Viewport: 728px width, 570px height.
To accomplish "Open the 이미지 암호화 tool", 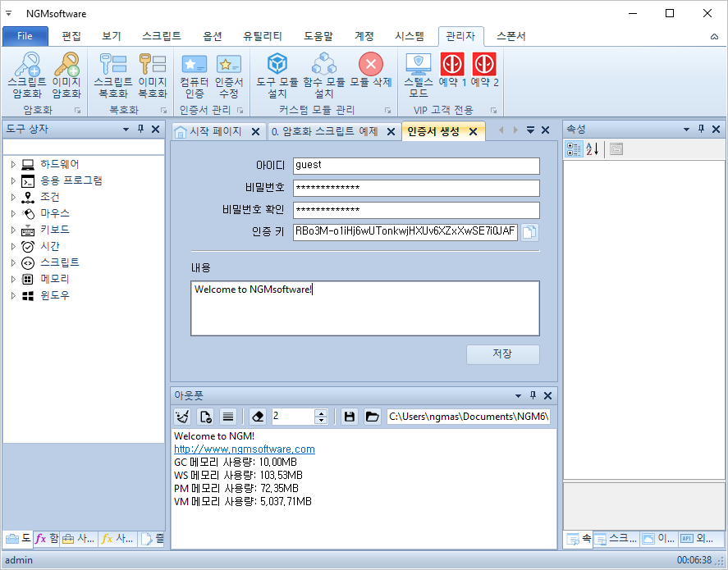I will (x=66, y=75).
